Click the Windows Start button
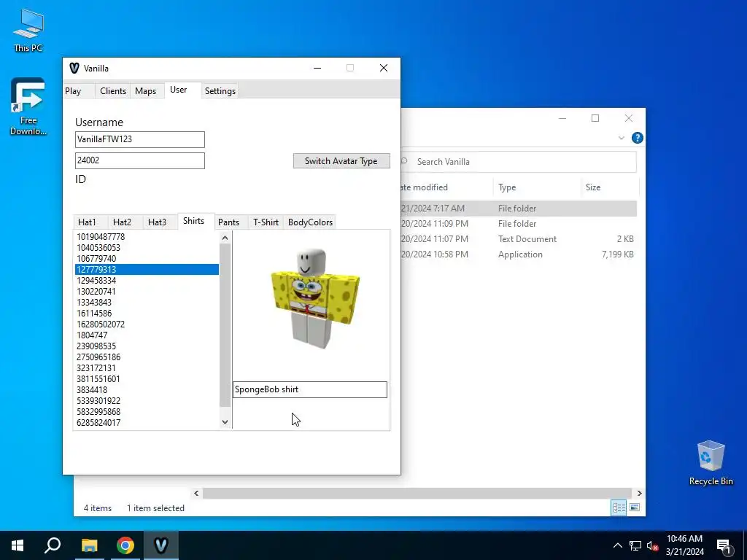The image size is (747, 560). click(x=18, y=545)
